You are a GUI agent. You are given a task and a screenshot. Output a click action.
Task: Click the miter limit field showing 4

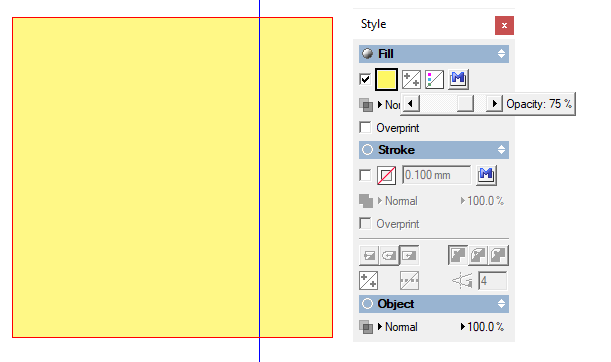[493, 281]
